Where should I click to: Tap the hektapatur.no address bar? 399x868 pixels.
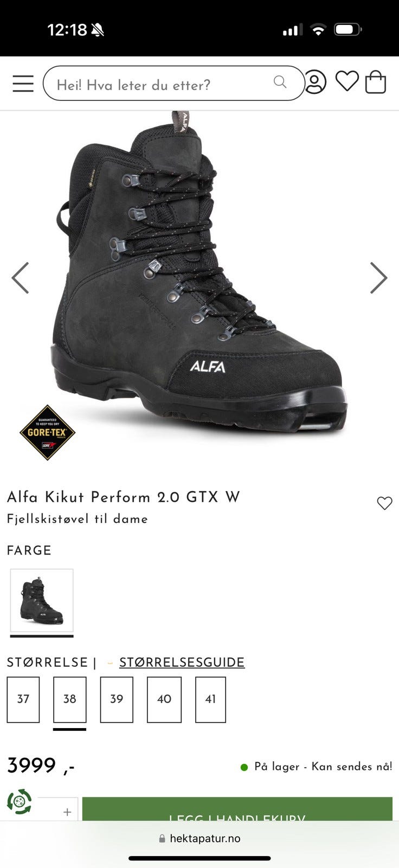[x=200, y=838]
